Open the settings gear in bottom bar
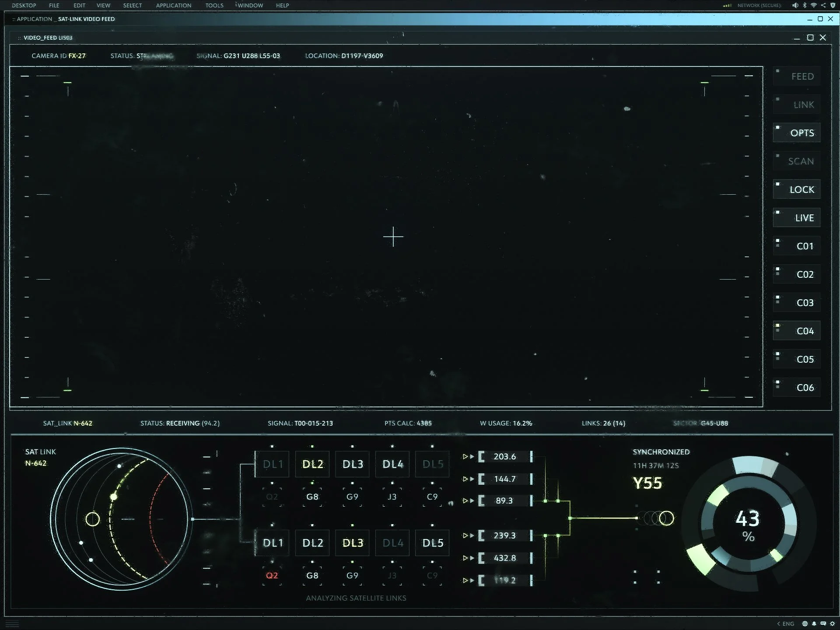This screenshot has width=840, height=630. point(832,624)
